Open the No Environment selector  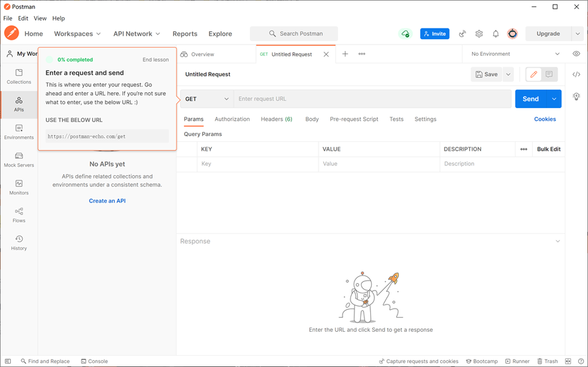[x=515, y=54]
